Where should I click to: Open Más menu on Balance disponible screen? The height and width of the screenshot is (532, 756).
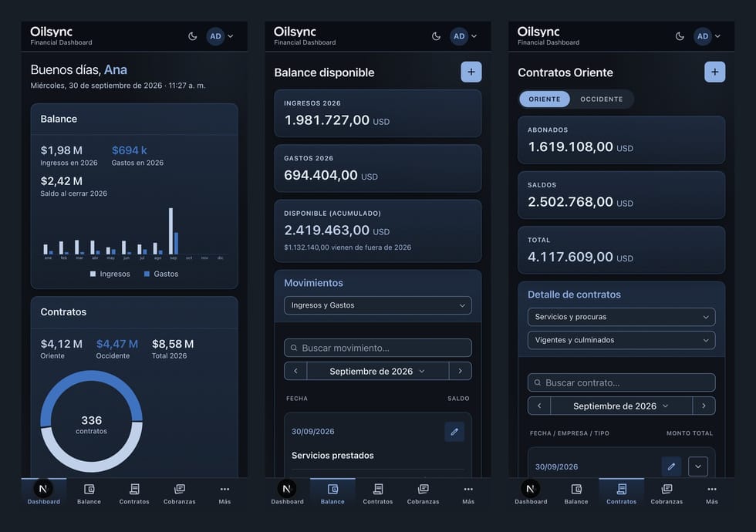coord(468,493)
